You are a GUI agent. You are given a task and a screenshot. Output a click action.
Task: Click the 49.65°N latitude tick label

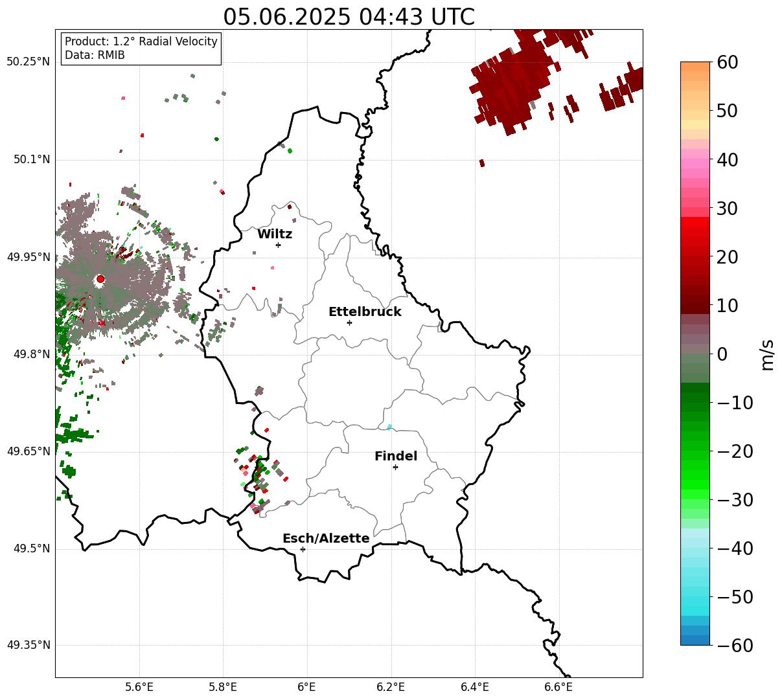pos(28,451)
